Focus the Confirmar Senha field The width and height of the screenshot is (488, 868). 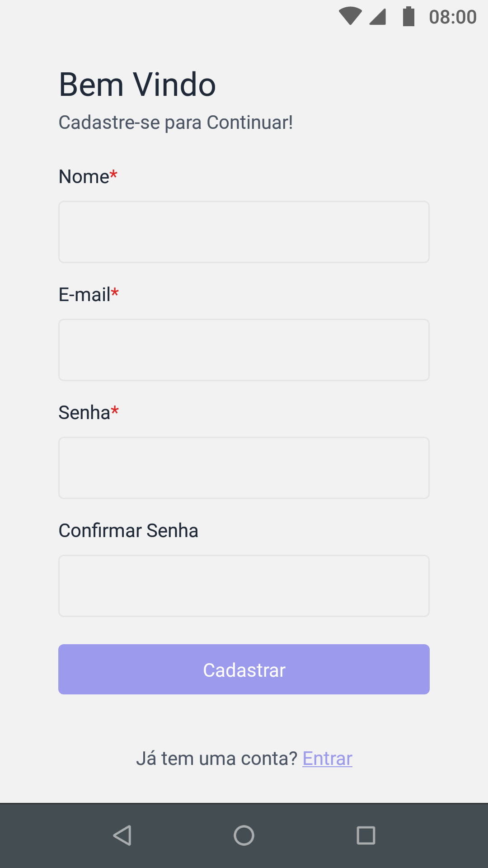point(244,586)
